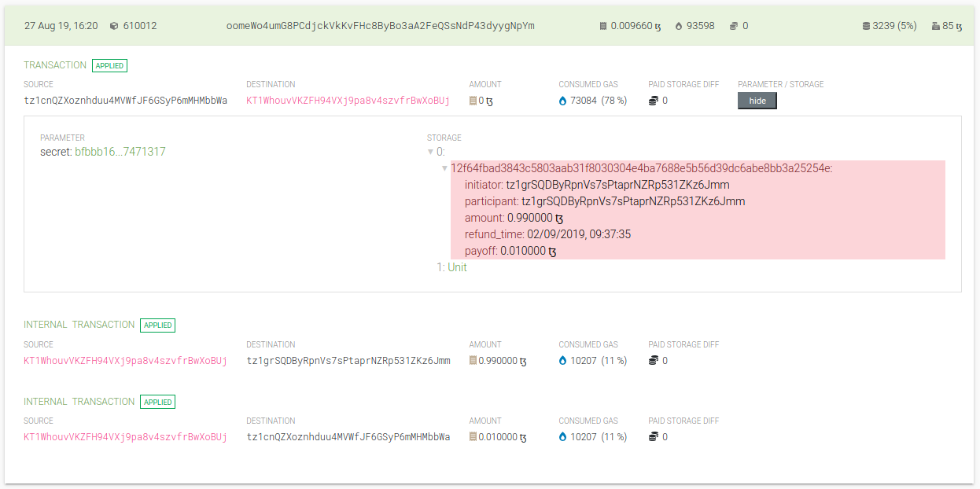980x489 pixels.
Task: Click storage coins icon in 0.990000 internal transaction
Action: (x=653, y=361)
